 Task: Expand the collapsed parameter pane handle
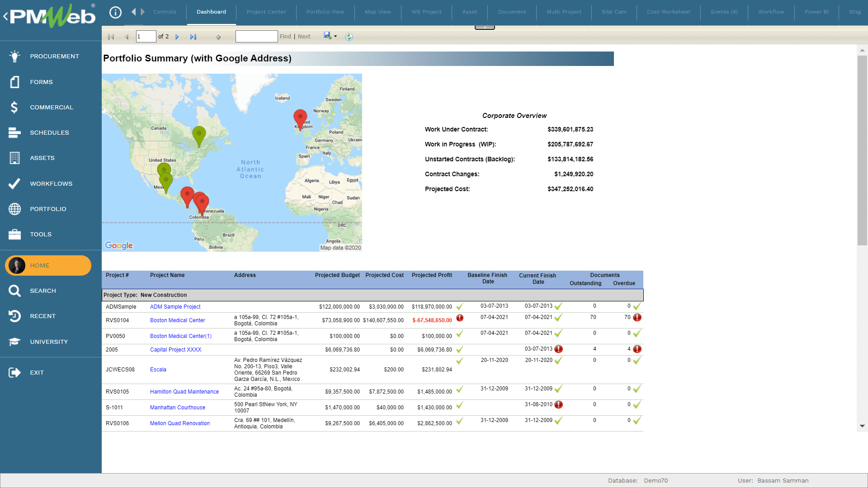[x=485, y=28]
